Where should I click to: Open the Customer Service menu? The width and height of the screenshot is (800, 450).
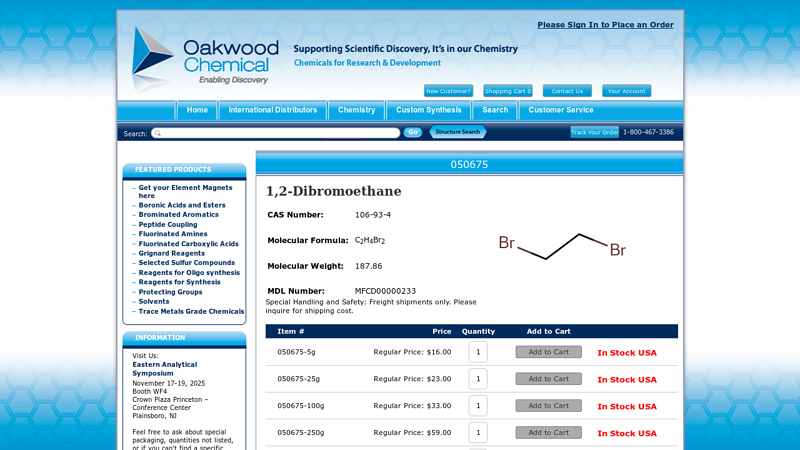click(x=560, y=110)
